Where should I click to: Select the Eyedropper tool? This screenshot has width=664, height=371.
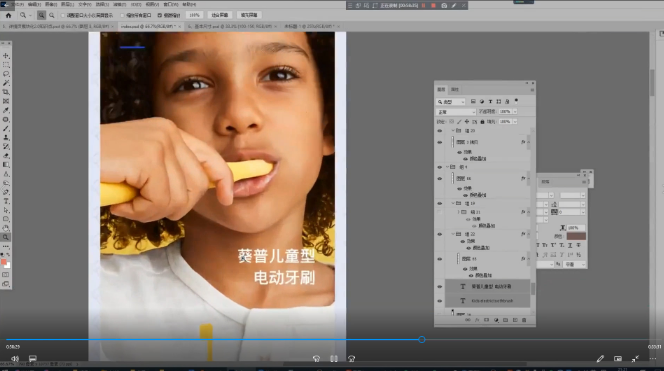coord(6,110)
